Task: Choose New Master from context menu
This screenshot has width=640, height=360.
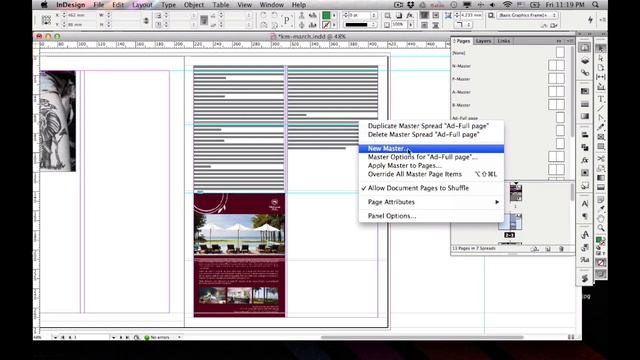Action: pos(431,149)
